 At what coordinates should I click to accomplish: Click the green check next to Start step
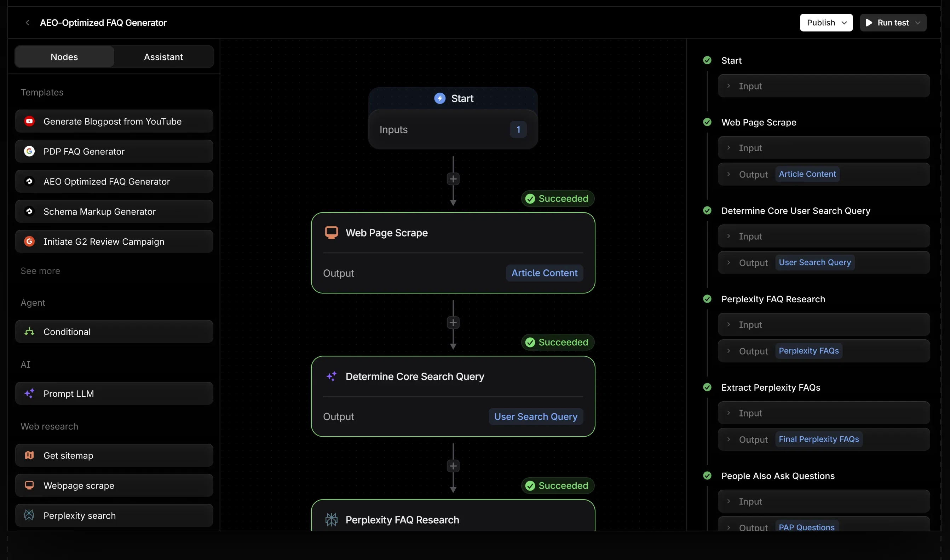click(707, 60)
